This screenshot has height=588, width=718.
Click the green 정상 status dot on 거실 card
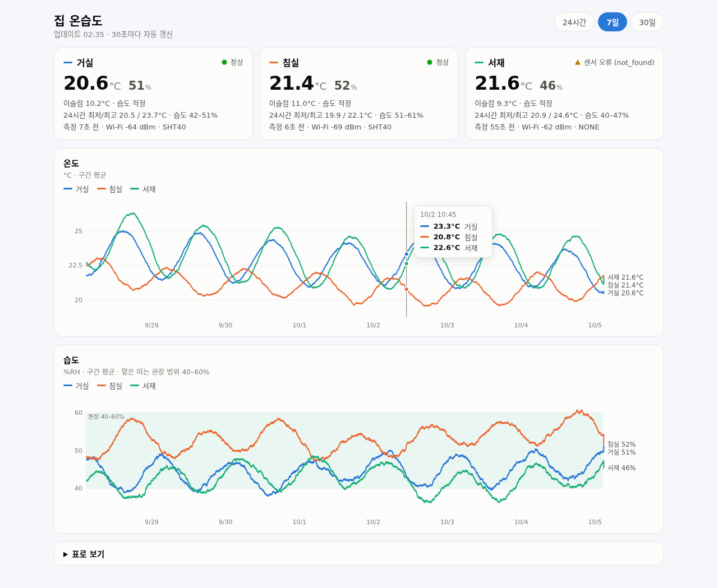click(x=224, y=62)
